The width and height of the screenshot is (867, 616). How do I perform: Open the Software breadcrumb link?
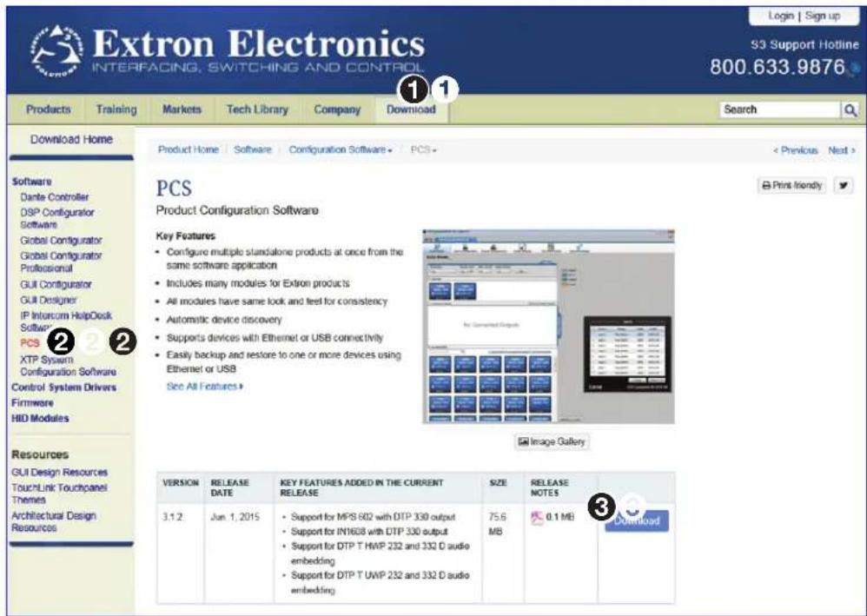click(x=253, y=149)
